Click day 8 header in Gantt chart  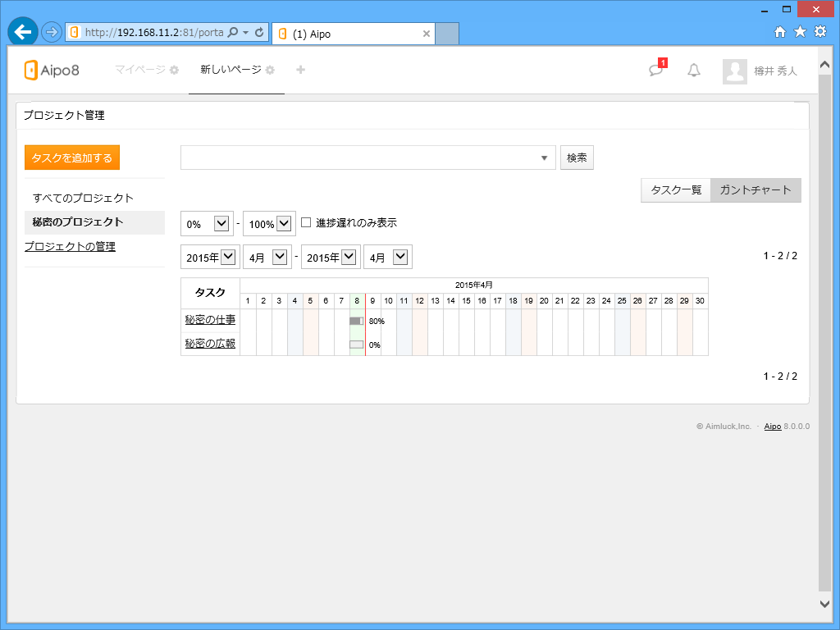[357, 301]
